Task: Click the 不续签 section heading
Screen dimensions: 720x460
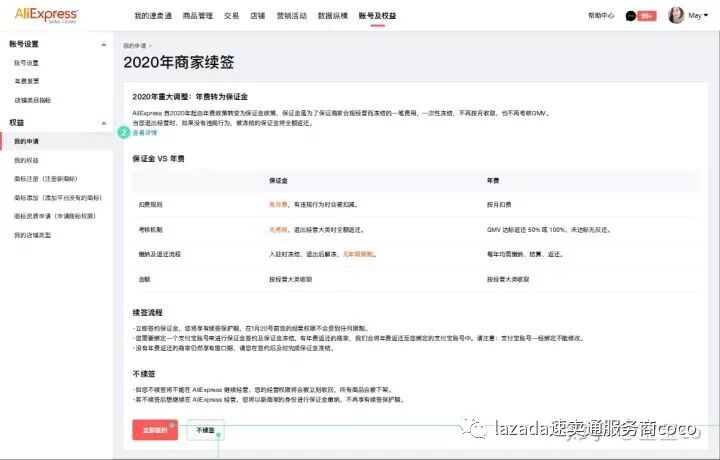Action: tap(144, 374)
